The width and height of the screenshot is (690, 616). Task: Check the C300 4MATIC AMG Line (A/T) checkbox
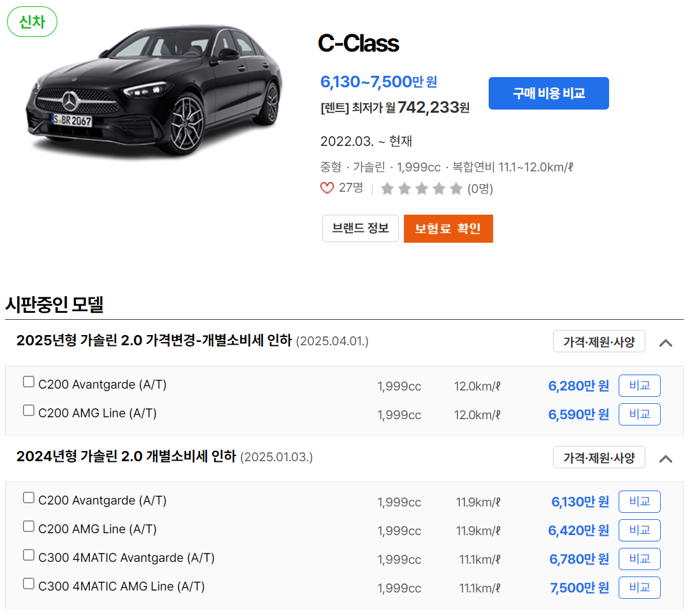pos(29,584)
